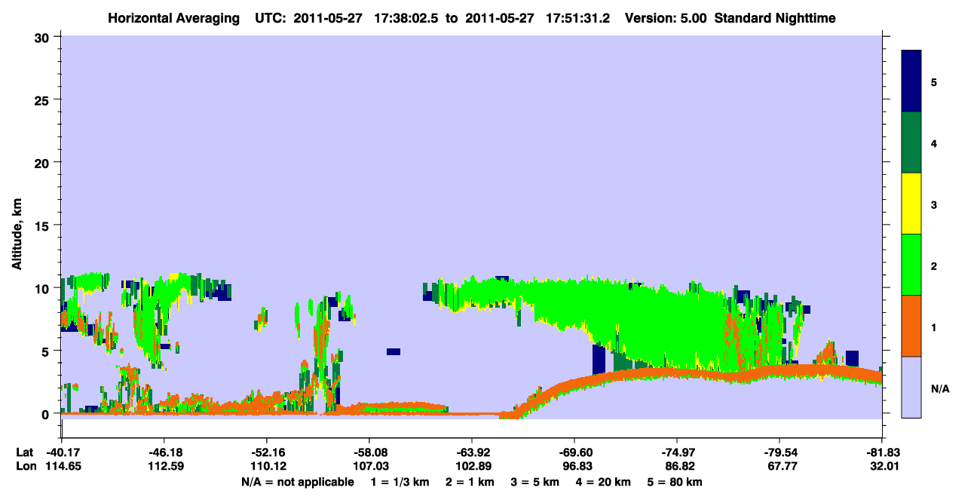Click latitude value -69.60
Screen dimensions: 980x503
click(574, 452)
